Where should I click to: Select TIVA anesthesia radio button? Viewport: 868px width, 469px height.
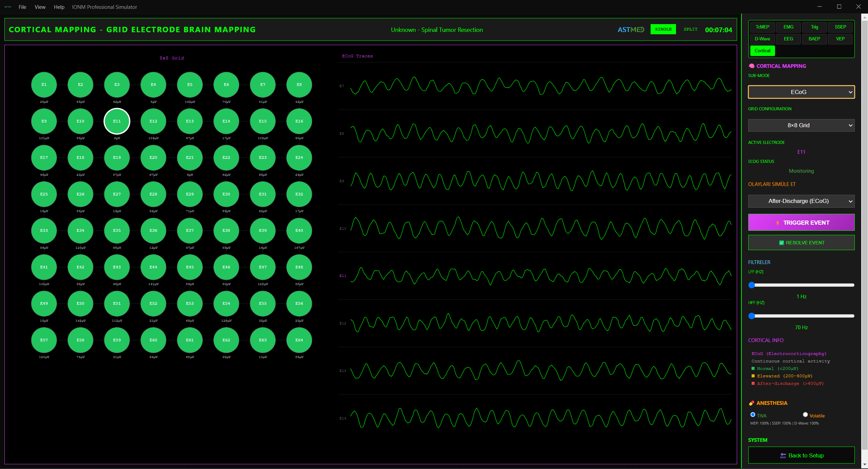pos(753,415)
